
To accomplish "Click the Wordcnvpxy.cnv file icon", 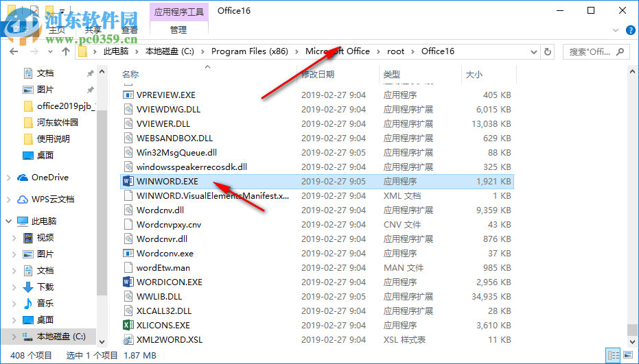I will [128, 224].
